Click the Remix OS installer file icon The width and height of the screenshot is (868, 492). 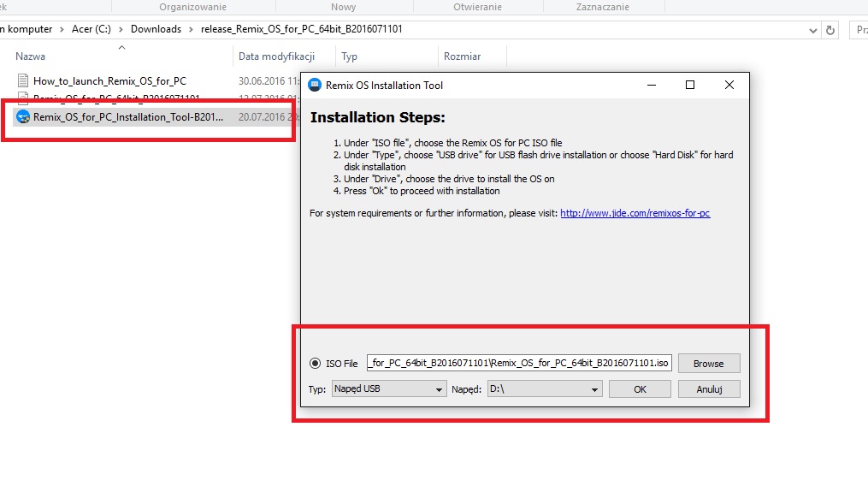coord(23,117)
